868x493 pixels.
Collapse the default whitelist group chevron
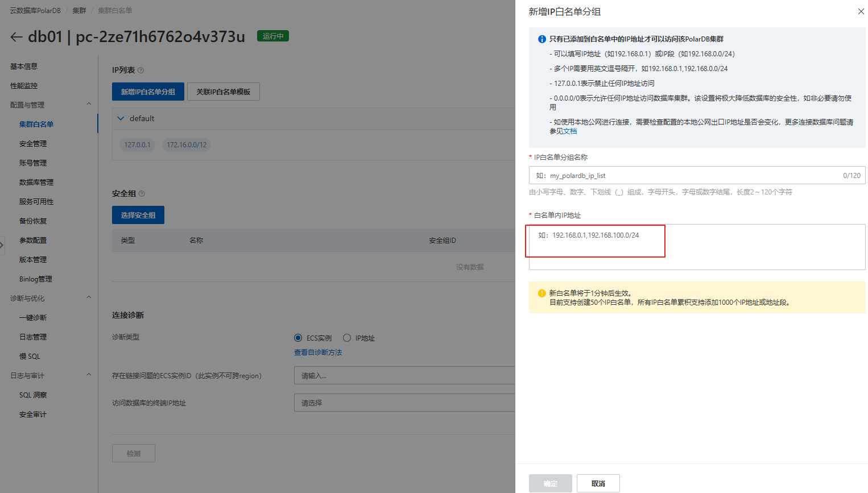click(x=121, y=118)
